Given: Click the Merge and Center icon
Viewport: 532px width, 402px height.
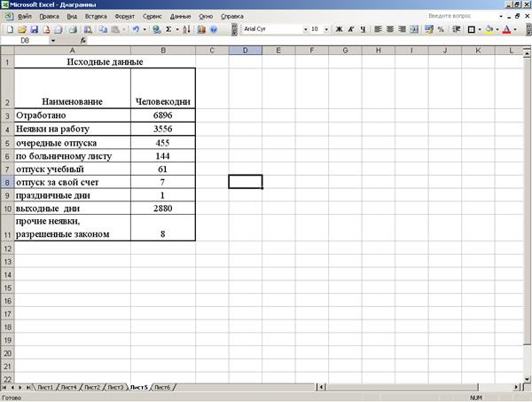Looking at the screenshot, I should tap(415, 29).
